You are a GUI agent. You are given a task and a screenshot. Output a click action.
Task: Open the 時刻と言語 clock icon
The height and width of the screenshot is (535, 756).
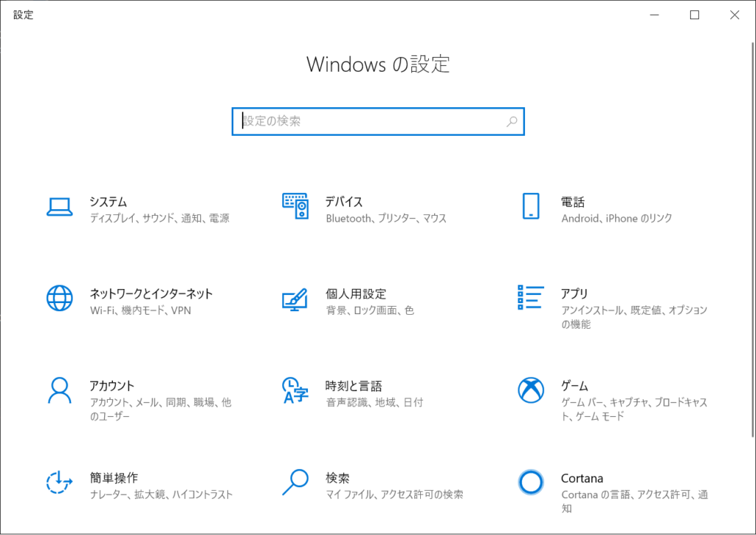tap(295, 390)
